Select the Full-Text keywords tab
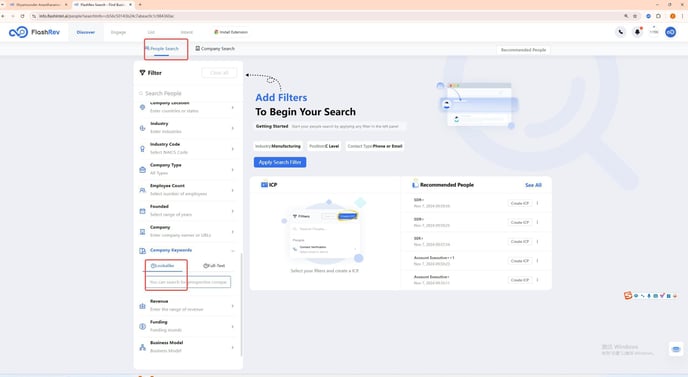 [x=214, y=266]
